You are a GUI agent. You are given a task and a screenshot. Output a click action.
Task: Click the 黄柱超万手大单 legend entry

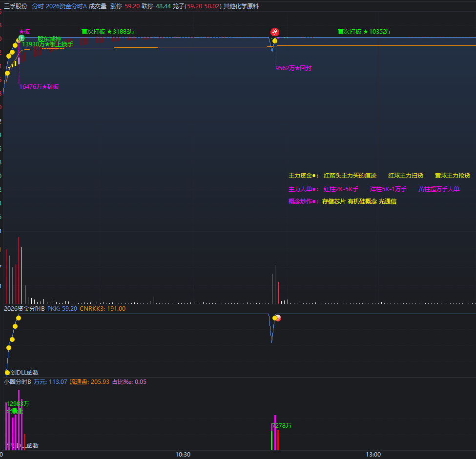[439, 189]
